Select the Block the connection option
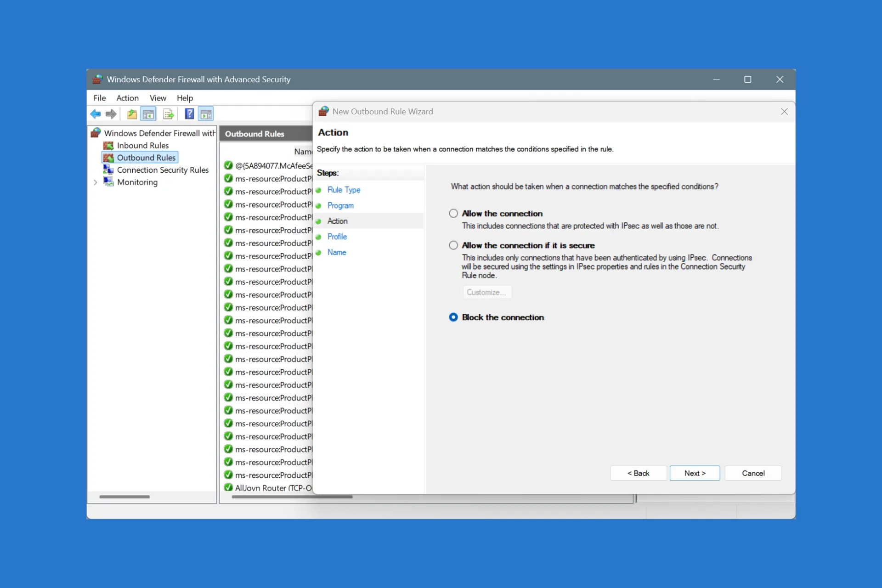The image size is (882, 588). [453, 317]
